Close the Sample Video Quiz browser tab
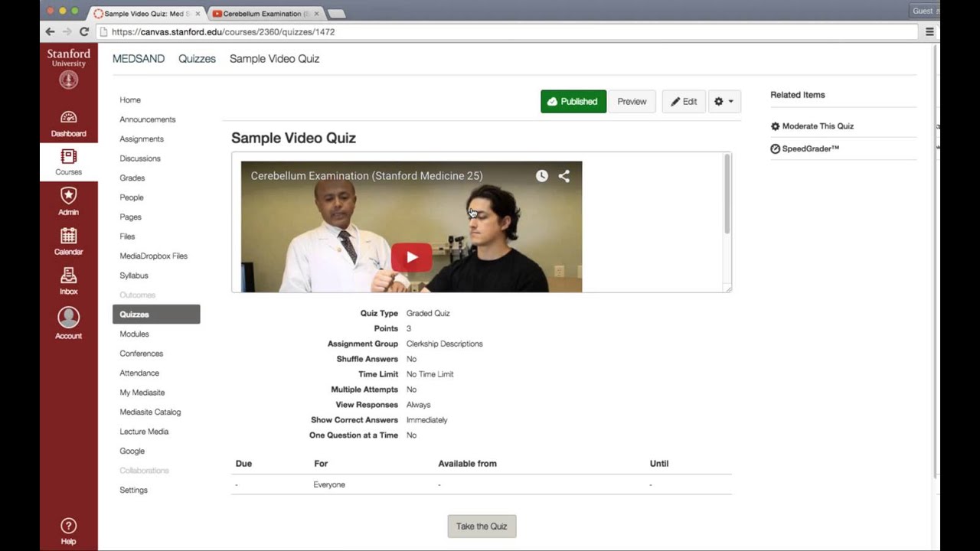 tap(198, 14)
